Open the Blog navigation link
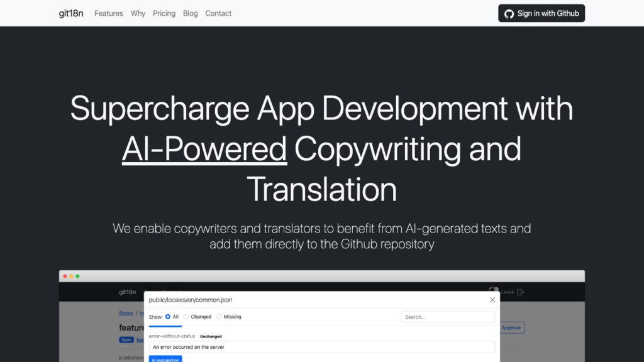This screenshot has width=644, height=362. coord(190,13)
